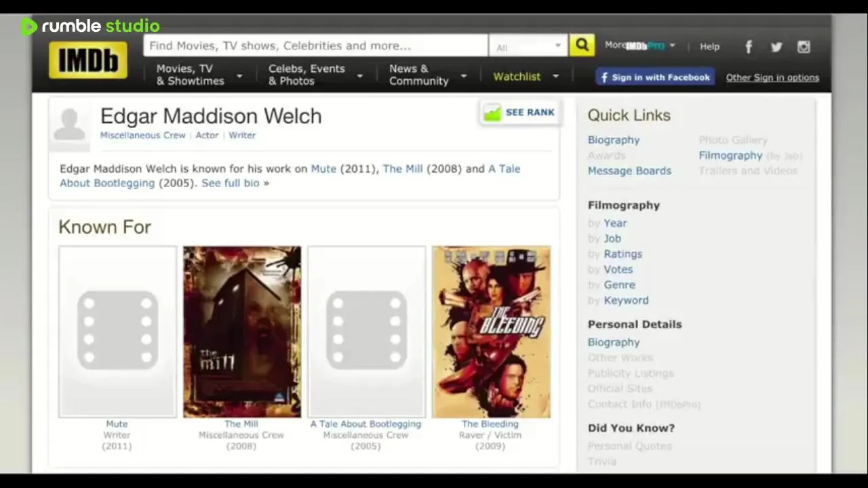Open the Movies, TV & Showtimes menu

coord(198,75)
